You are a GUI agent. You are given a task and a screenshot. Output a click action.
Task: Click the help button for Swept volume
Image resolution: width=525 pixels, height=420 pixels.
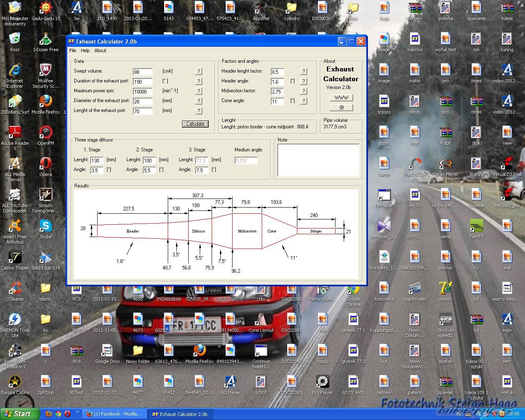click(x=199, y=71)
